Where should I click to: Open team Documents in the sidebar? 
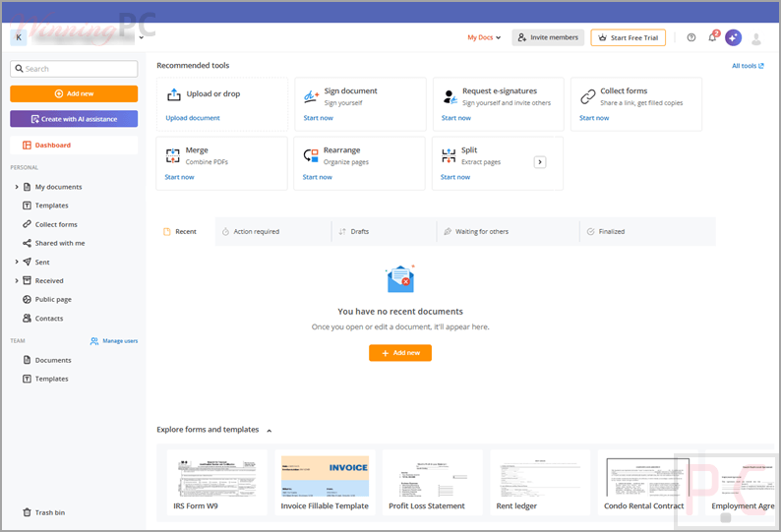[x=53, y=360]
